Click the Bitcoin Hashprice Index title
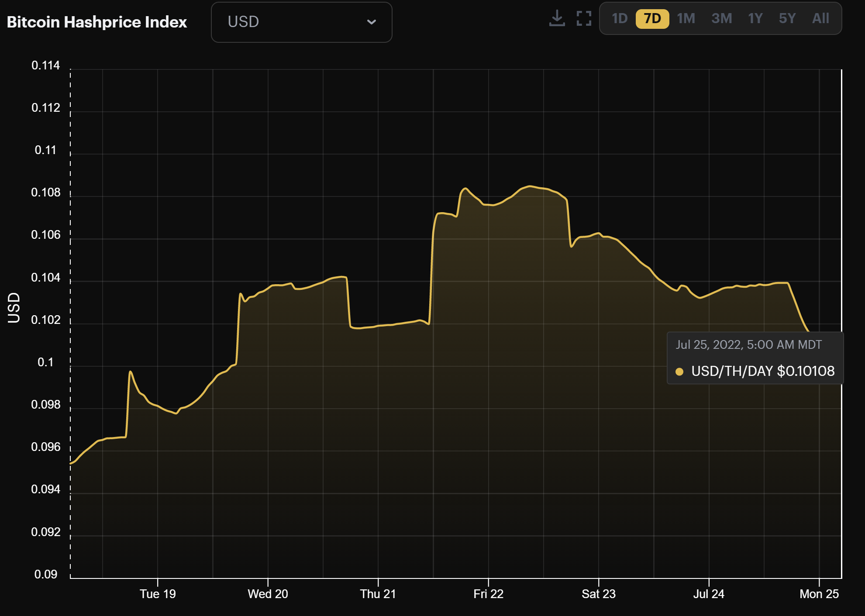Screen dimensions: 865x616 pyautogui.click(x=96, y=22)
